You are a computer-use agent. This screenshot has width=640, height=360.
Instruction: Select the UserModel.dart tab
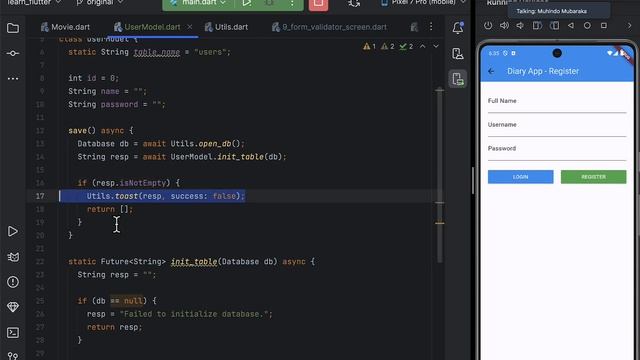(152, 27)
